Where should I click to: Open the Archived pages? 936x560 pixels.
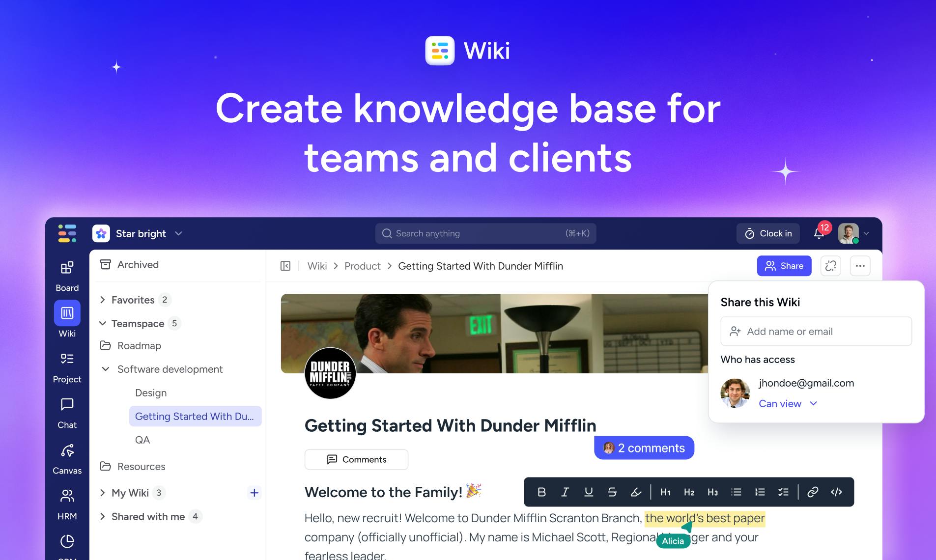(x=129, y=264)
